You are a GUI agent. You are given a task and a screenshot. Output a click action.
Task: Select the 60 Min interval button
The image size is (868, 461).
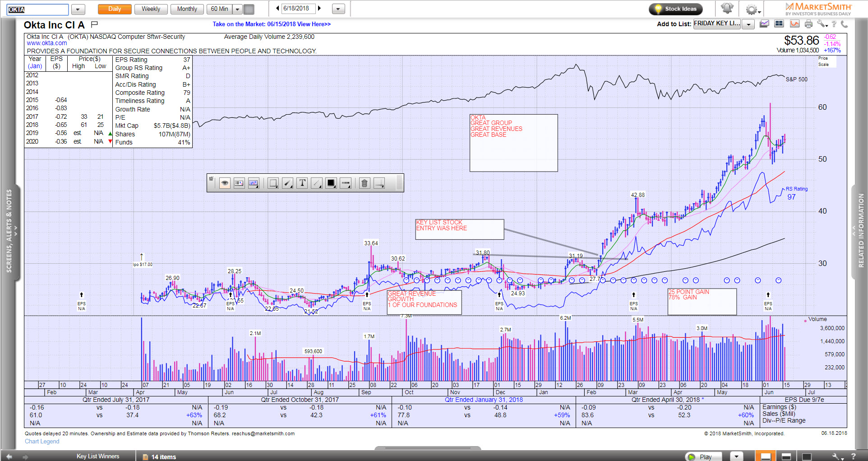tap(219, 9)
